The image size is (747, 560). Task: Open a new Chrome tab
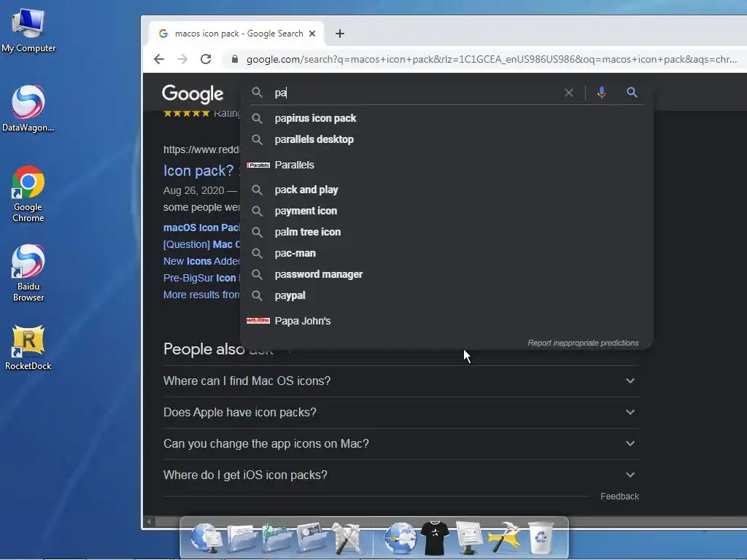340,34
